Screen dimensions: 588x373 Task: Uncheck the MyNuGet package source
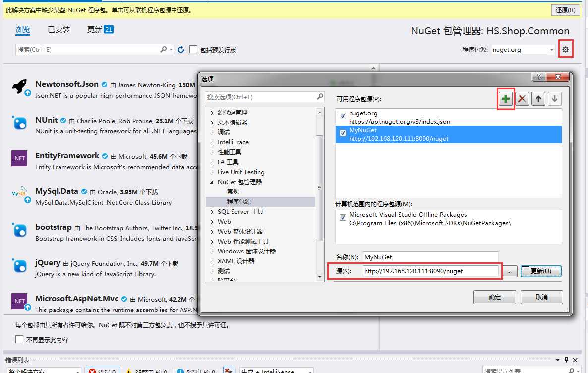click(x=343, y=133)
